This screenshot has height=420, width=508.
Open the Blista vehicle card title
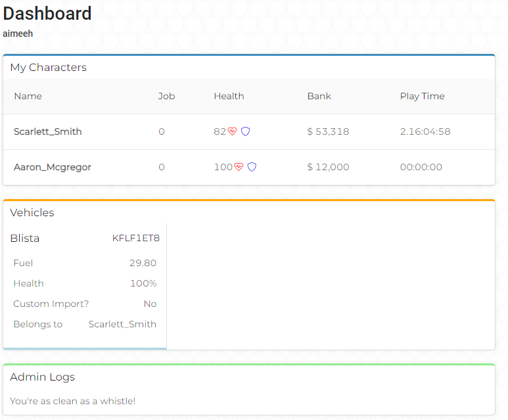[x=25, y=238]
